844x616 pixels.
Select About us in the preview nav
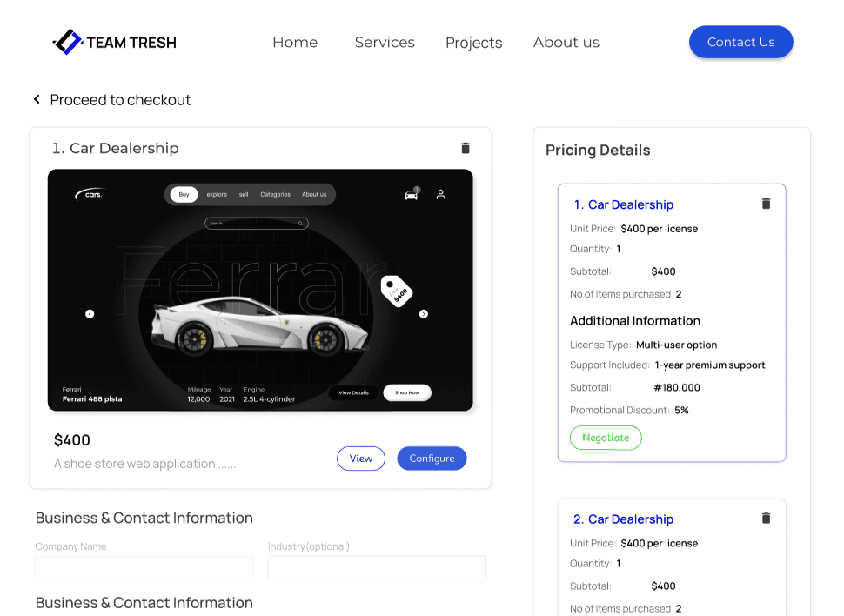[x=314, y=194]
